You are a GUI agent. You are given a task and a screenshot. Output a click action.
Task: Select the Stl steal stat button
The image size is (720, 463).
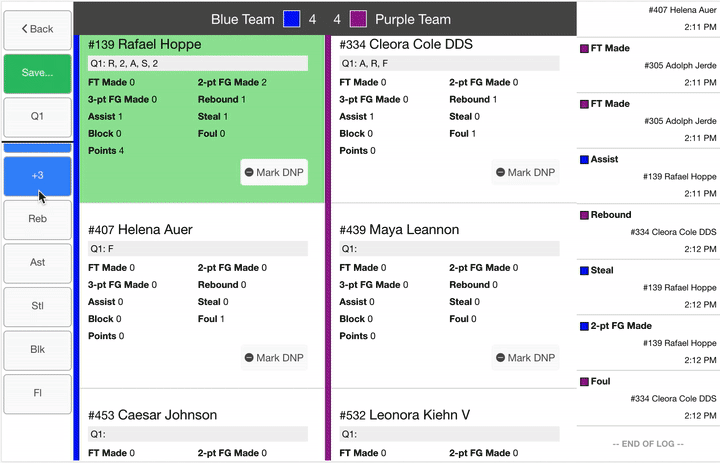pyautogui.click(x=37, y=306)
